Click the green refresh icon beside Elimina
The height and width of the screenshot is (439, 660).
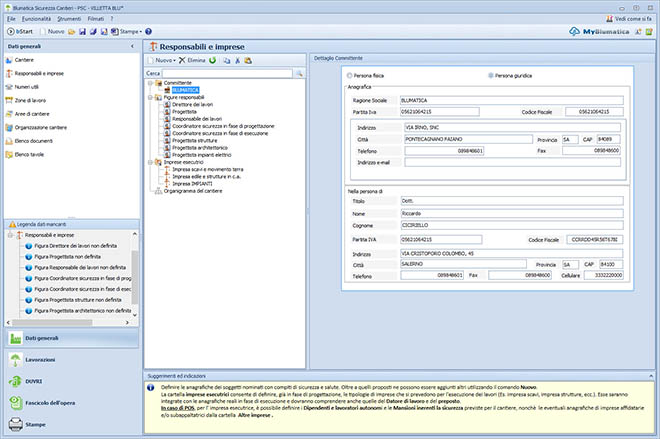pyautogui.click(x=212, y=61)
